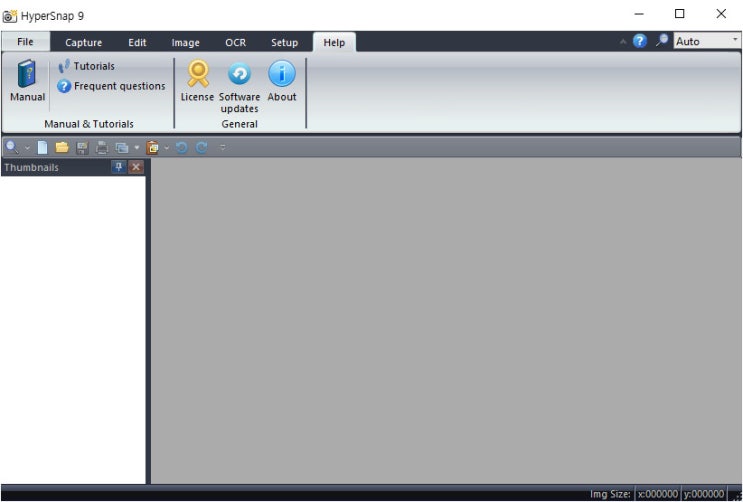Click the y:000000 status bar value
Screen dimensions: 743x502
704,494
